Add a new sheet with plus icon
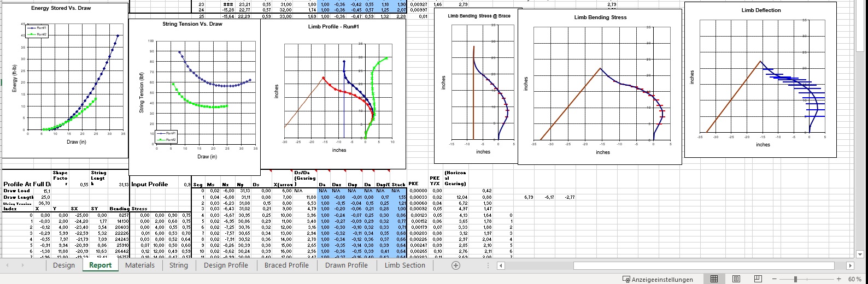Image resolution: width=868 pixels, height=284 pixels. (x=456, y=265)
